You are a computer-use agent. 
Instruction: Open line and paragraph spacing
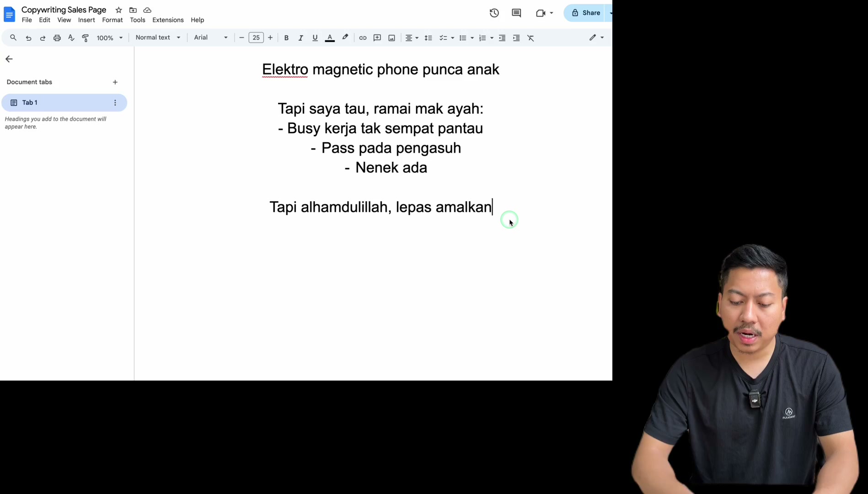[x=429, y=38]
